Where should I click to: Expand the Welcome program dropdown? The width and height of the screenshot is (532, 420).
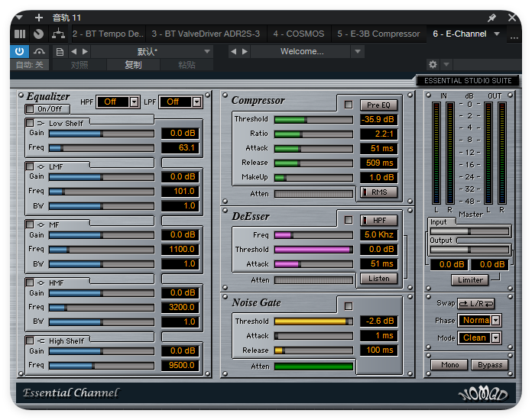(358, 51)
